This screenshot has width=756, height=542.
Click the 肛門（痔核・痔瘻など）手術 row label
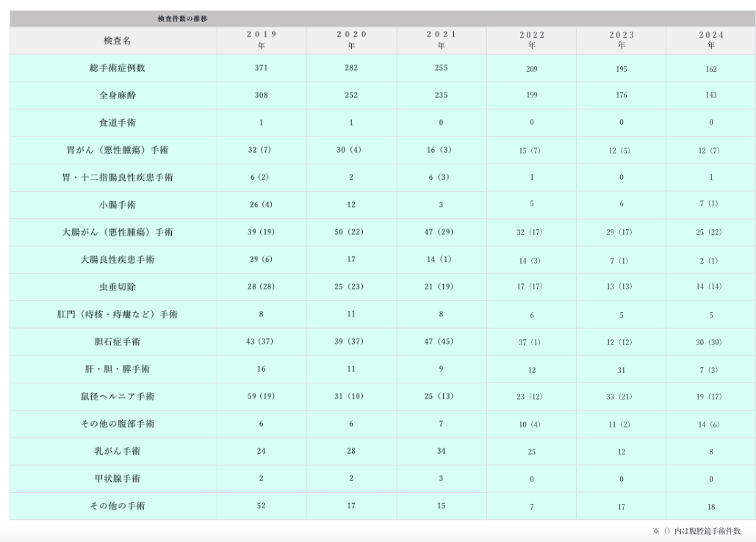[x=117, y=314]
